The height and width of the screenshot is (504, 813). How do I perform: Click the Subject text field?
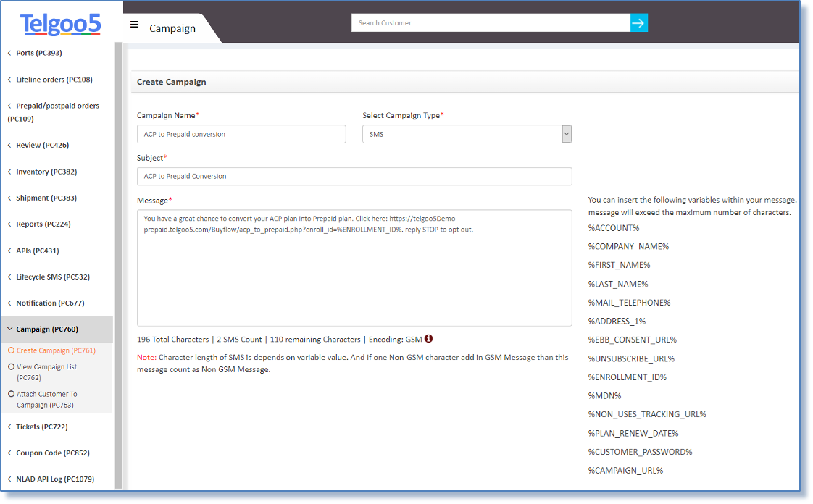(354, 176)
